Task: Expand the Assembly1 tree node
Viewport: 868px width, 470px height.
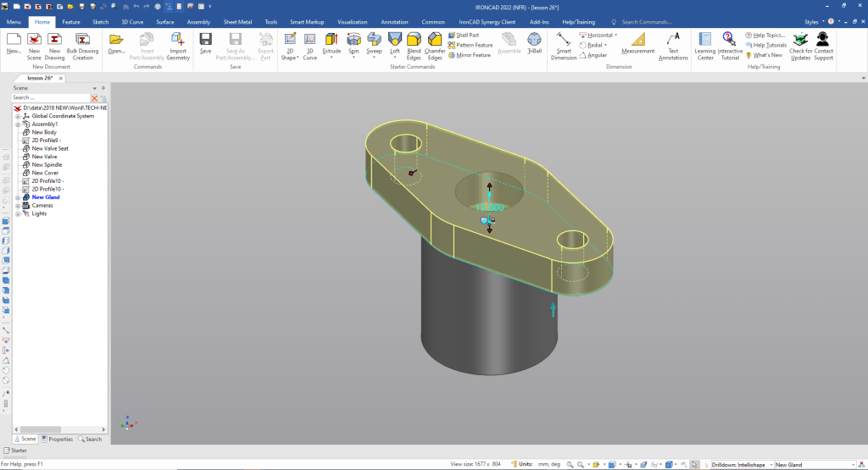Action: pyautogui.click(x=18, y=124)
